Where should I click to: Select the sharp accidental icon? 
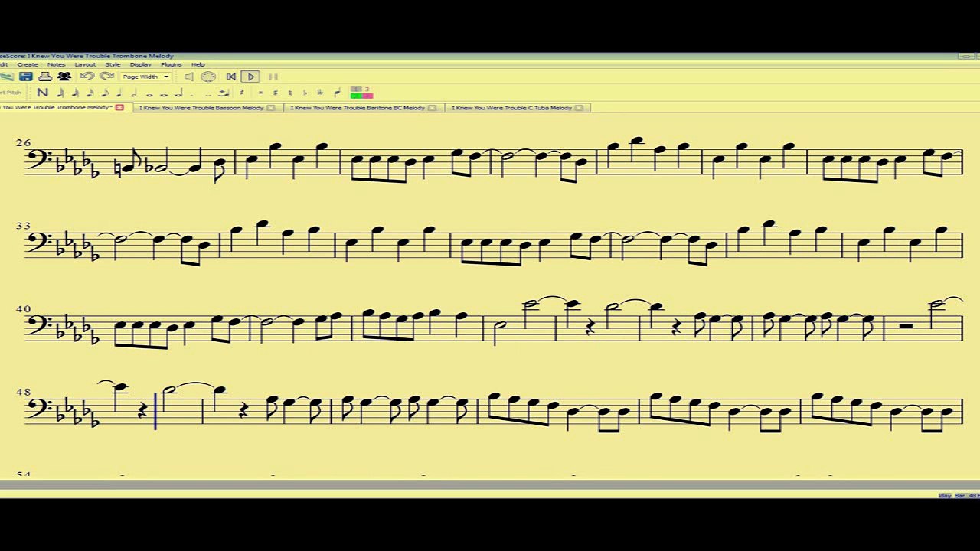pyautogui.click(x=276, y=93)
